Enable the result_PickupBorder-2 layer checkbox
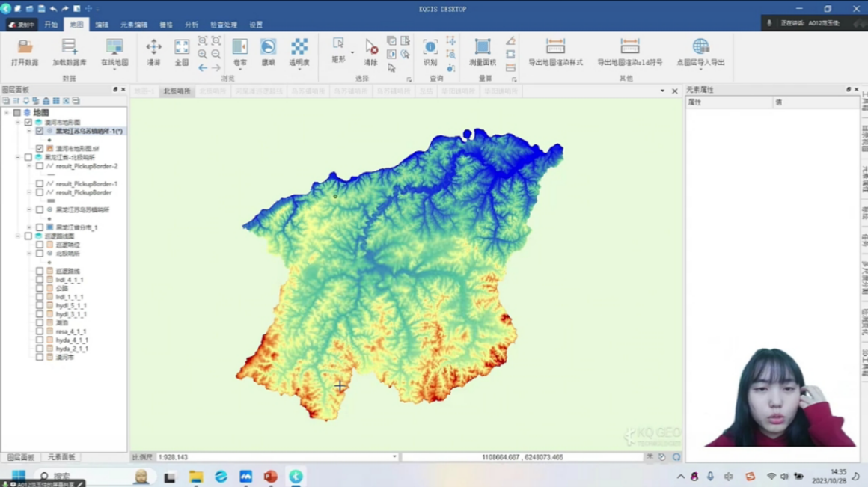Screen dimensions: 868x487 click(40, 166)
